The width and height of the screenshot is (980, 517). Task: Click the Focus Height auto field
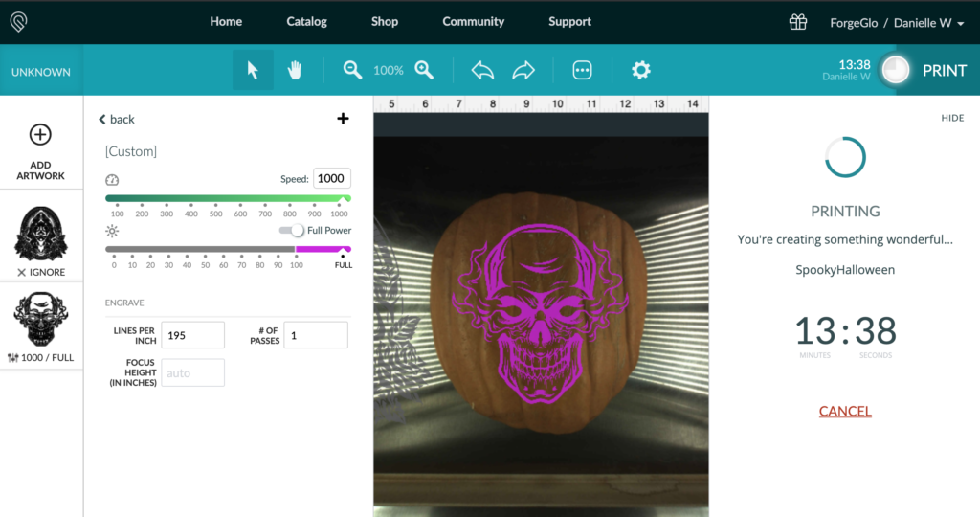pos(192,372)
